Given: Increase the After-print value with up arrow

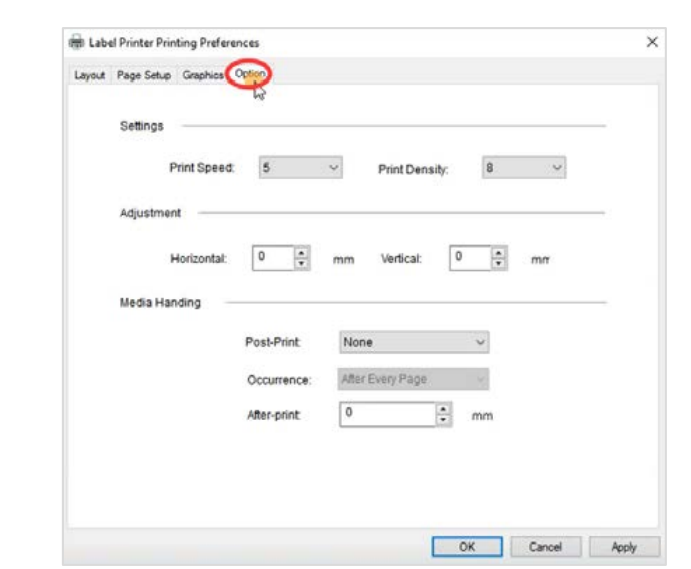Looking at the screenshot, I should click(443, 409).
